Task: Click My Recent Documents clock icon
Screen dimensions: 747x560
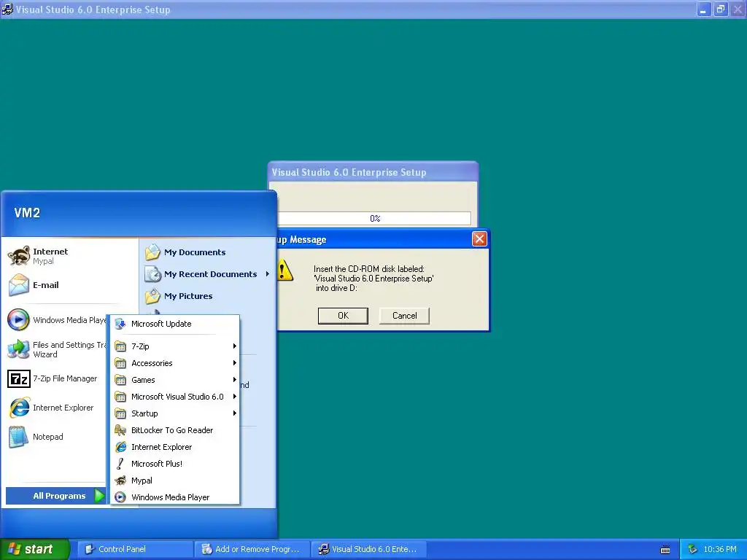Action: point(153,274)
